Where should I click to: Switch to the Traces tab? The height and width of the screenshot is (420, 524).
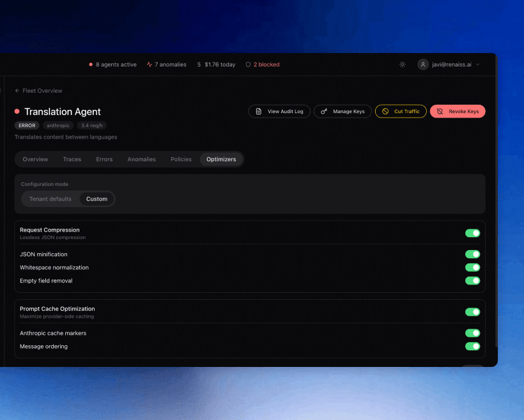(72, 159)
